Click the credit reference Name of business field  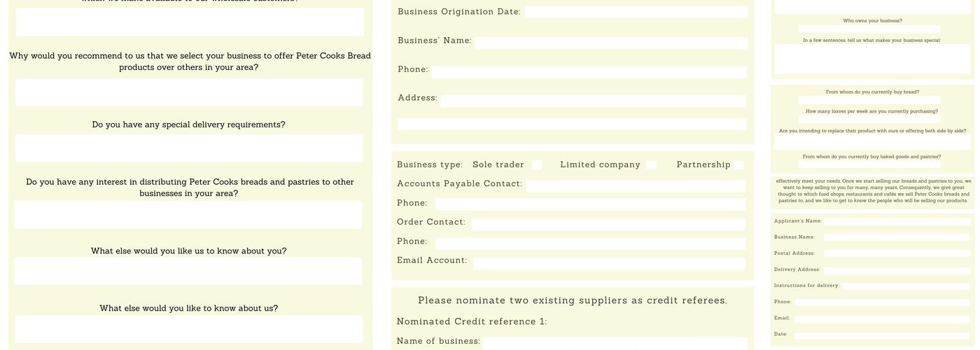[615, 343]
